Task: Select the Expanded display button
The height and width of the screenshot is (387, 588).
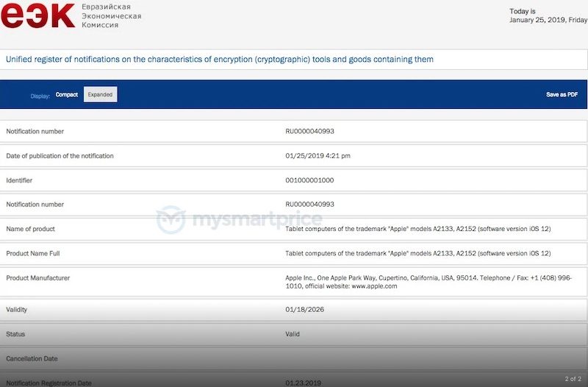Action: coord(101,95)
